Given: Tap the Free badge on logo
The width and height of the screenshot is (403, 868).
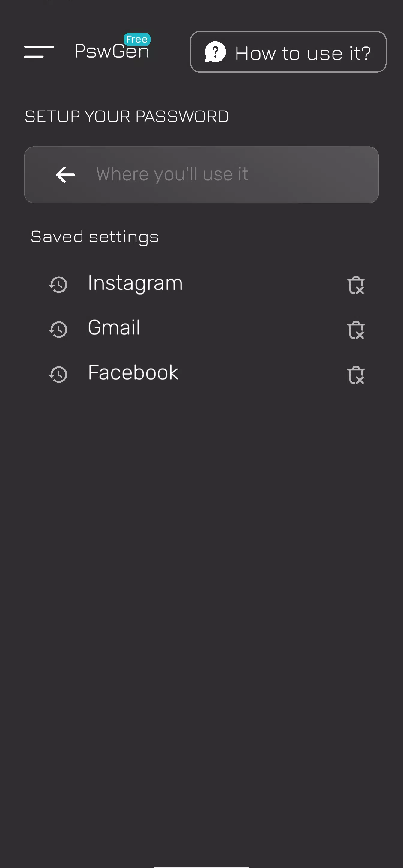Looking at the screenshot, I should (137, 39).
